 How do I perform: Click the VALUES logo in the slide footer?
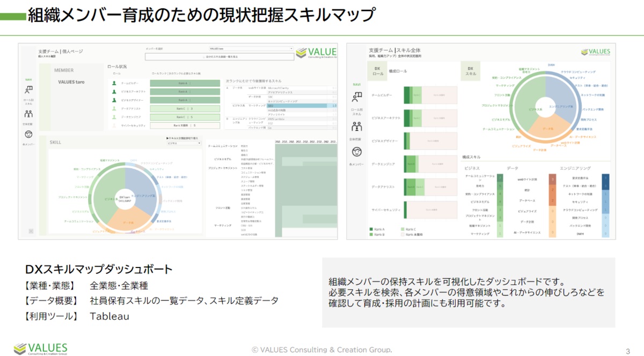click(x=40, y=348)
